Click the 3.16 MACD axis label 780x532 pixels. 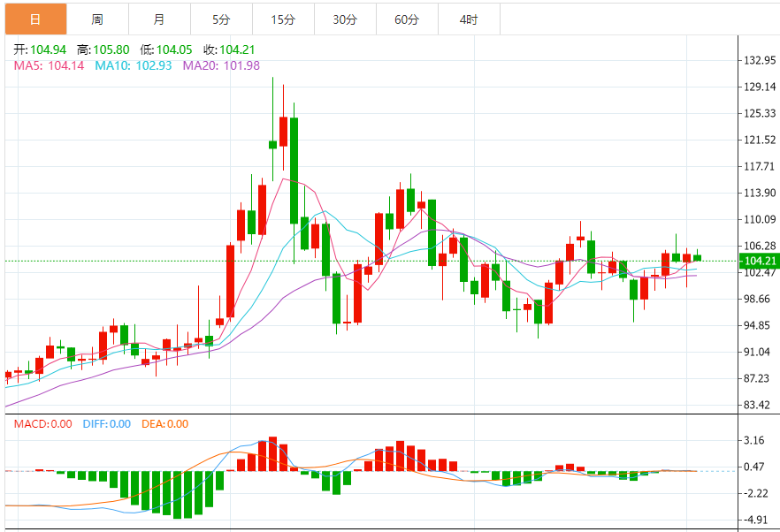pyautogui.click(x=754, y=440)
